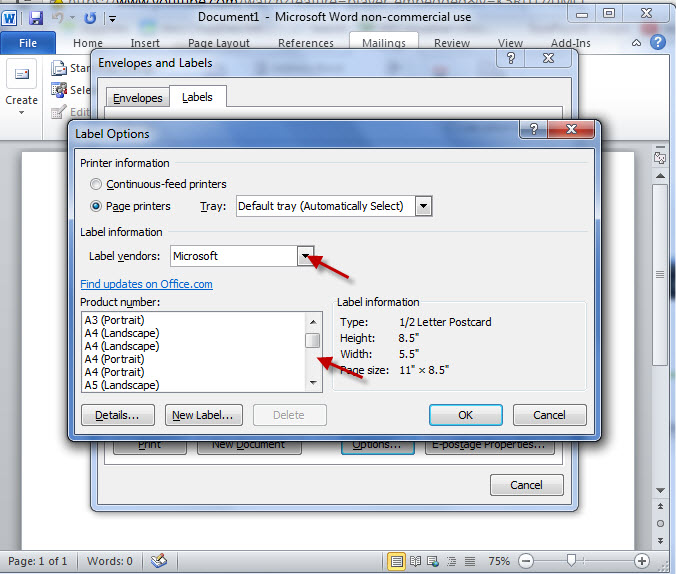Click the Start Mail Merge icon
Image resolution: width=676 pixels, height=574 pixels.
click(59, 68)
